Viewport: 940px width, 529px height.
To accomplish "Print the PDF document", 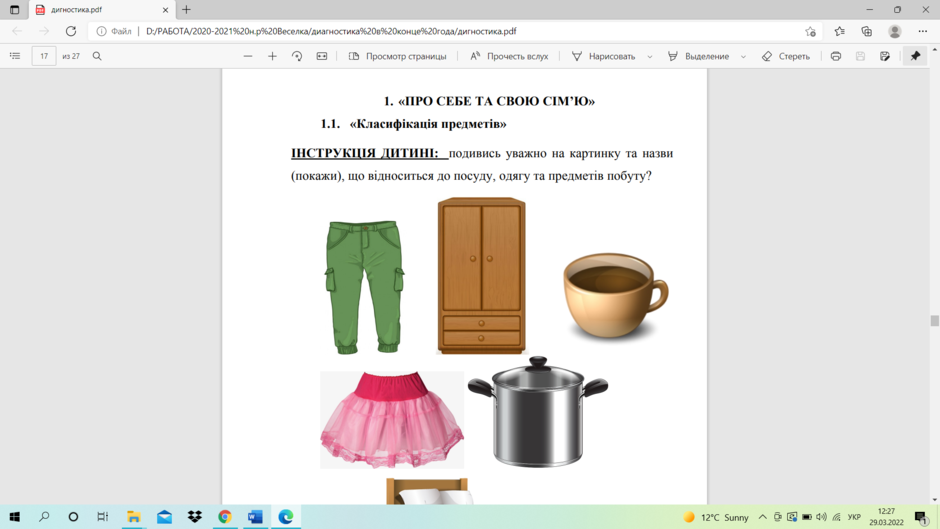I will pyautogui.click(x=836, y=56).
